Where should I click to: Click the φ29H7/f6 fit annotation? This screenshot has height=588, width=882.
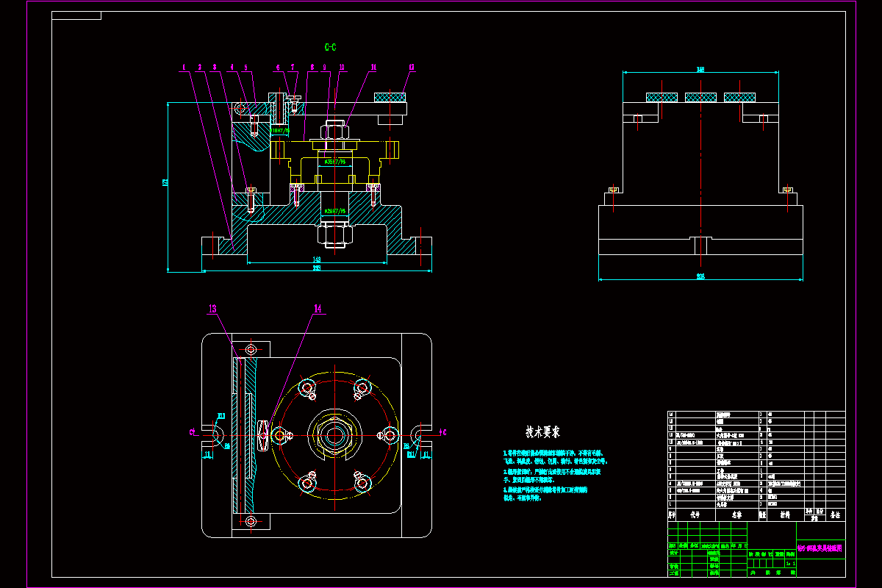tap(334, 212)
